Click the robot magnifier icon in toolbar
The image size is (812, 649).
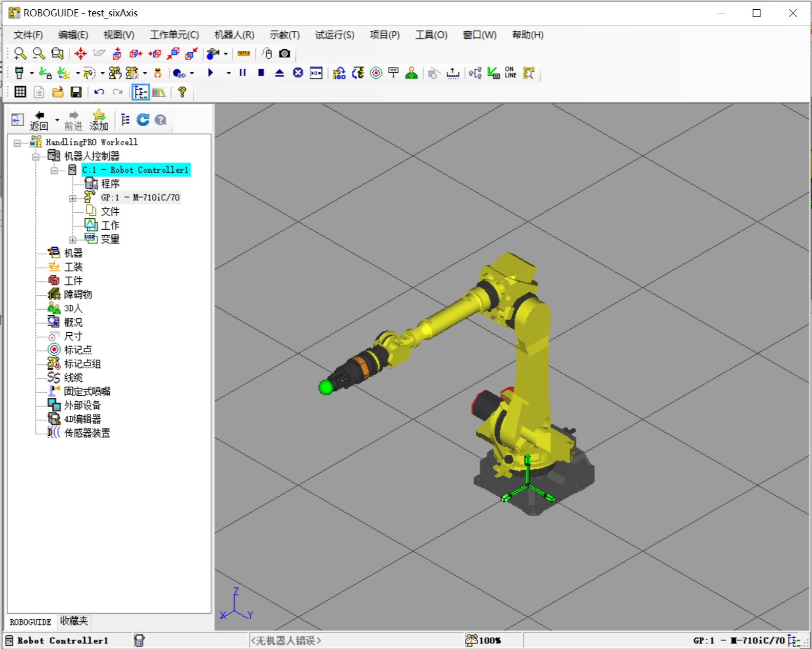[x=529, y=73]
